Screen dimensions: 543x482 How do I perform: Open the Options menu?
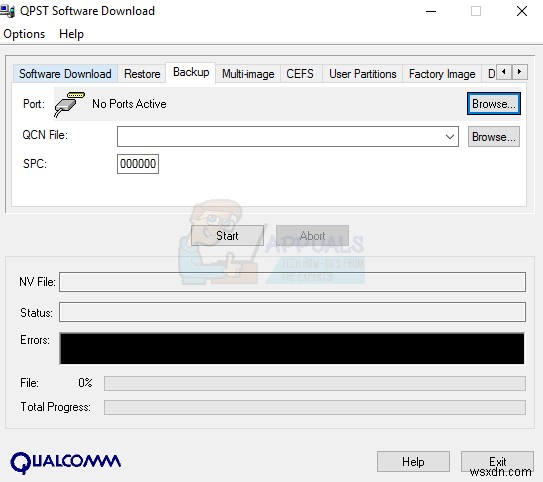click(x=24, y=34)
